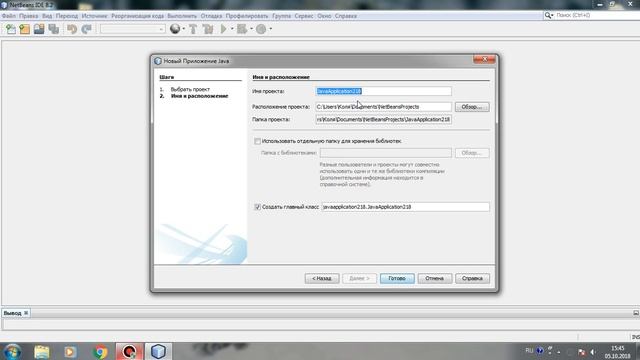Click the blue help tray icon
Screen dimensions: 640x360
[540, 351]
